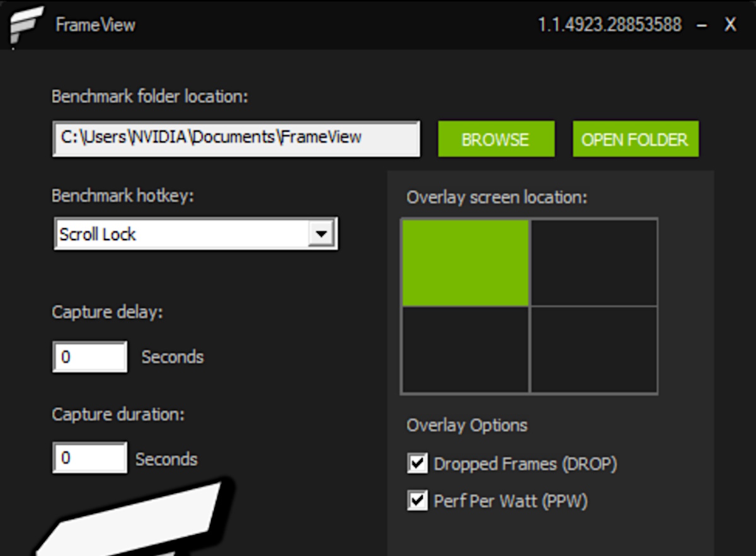Select bottom-right overlay screen position

(x=594, y=350)
